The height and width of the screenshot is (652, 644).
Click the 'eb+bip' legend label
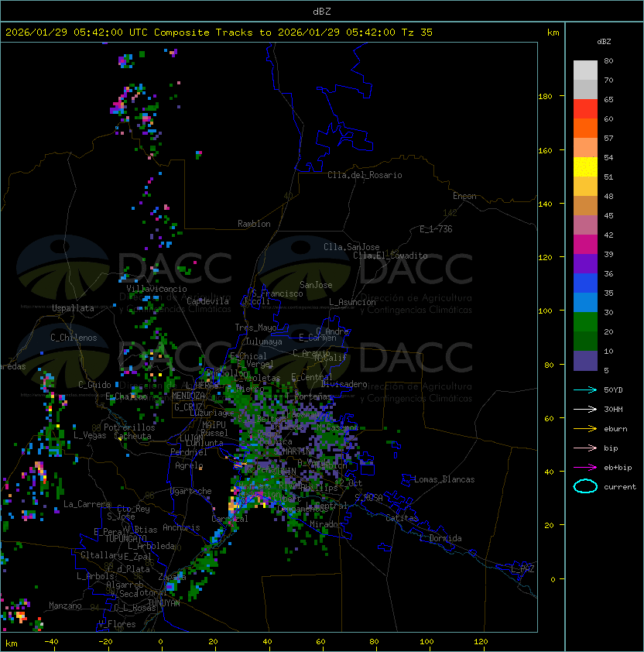(618, 468)
